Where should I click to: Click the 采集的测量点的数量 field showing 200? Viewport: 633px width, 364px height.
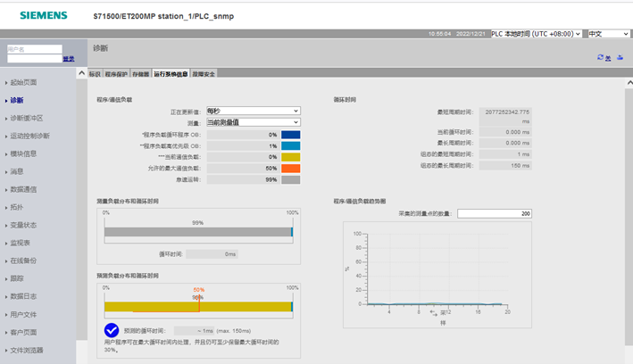[495, 213]
